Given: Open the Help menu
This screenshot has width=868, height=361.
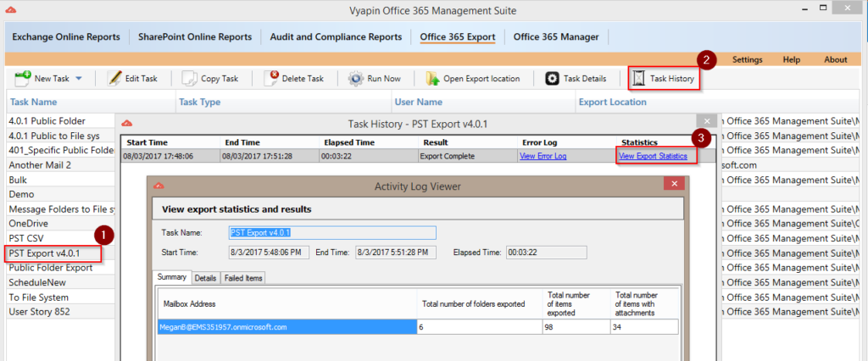Looking at the screenshot, I should point(791,59).
